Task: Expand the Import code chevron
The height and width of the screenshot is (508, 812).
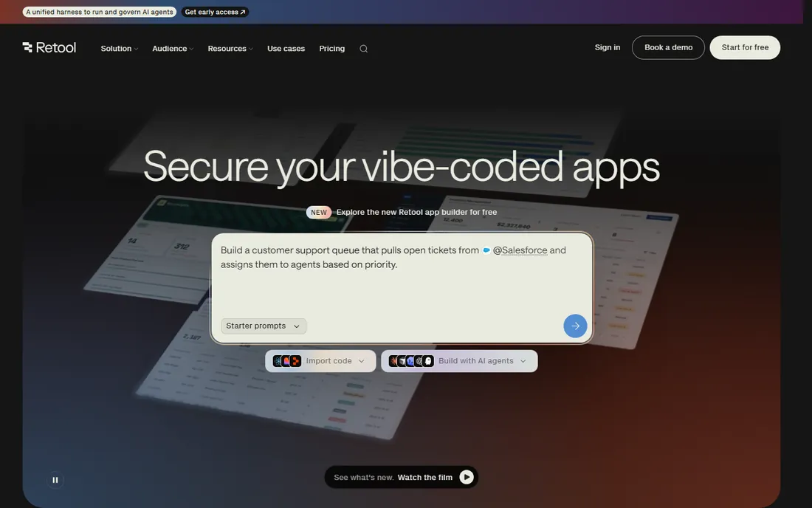Action: (362, 361)
